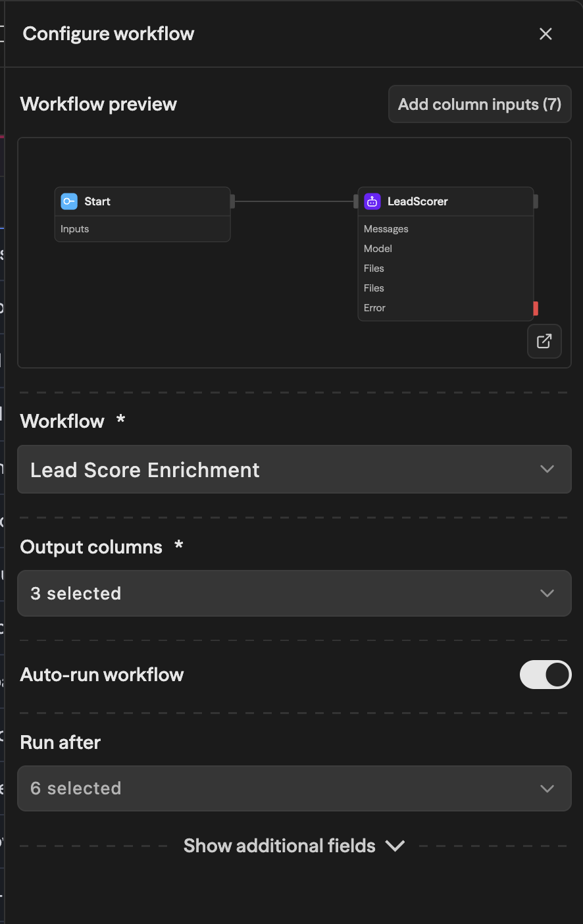Viewport: 583px width, 924px height.
Task: Click the LeadScorer top output port
Action: click(536, 201)
